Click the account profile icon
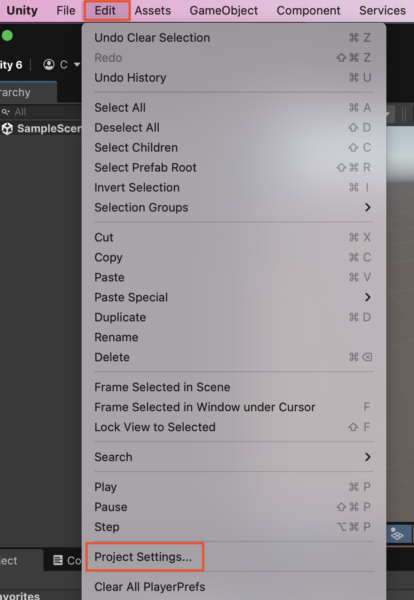 pos(49,64)
